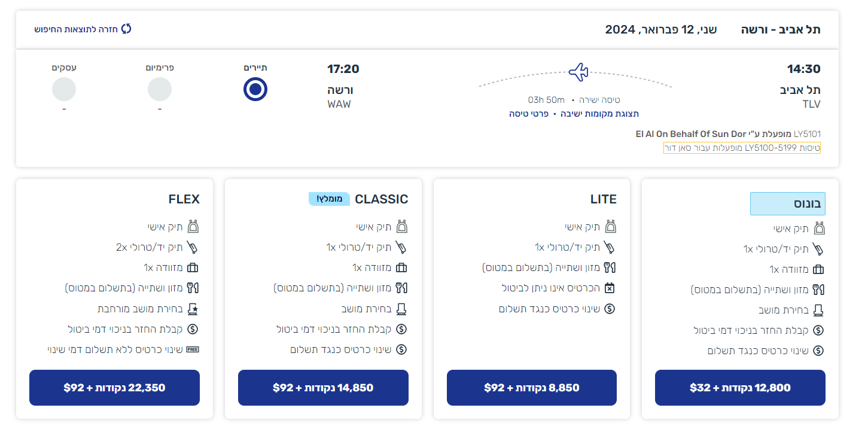Click the personal bag backpack icon in בונוס card
The image size is (868, 426).
pyautogui.click(x=818, y=229)
